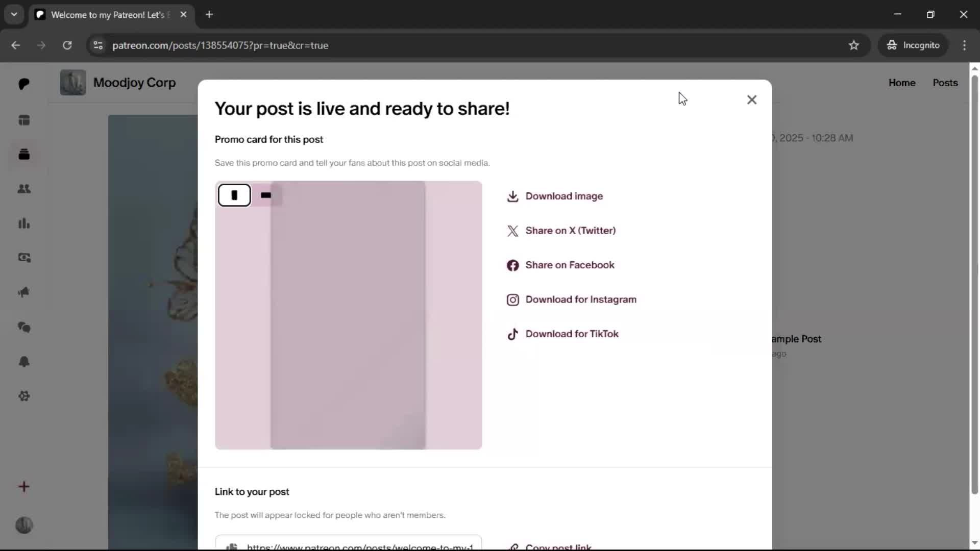This screenshot has width=980, height=551.
Task: Click the Instagram logo icon
Action: click(x=512, y=300)
